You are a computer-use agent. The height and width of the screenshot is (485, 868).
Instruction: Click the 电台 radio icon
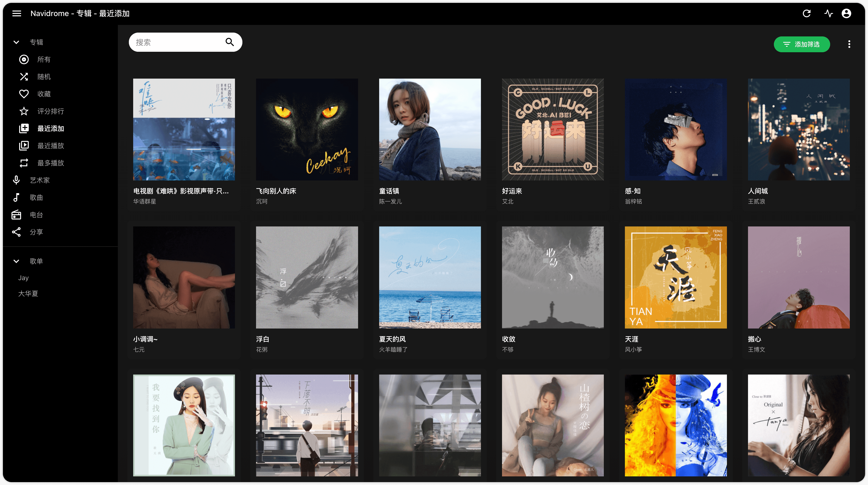(16, 215)
